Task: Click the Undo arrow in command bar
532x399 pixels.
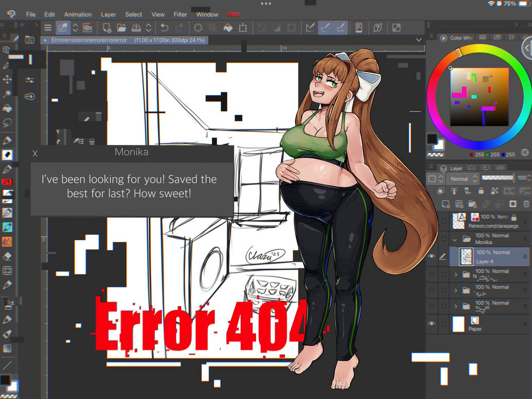Action: pos(164,28)
